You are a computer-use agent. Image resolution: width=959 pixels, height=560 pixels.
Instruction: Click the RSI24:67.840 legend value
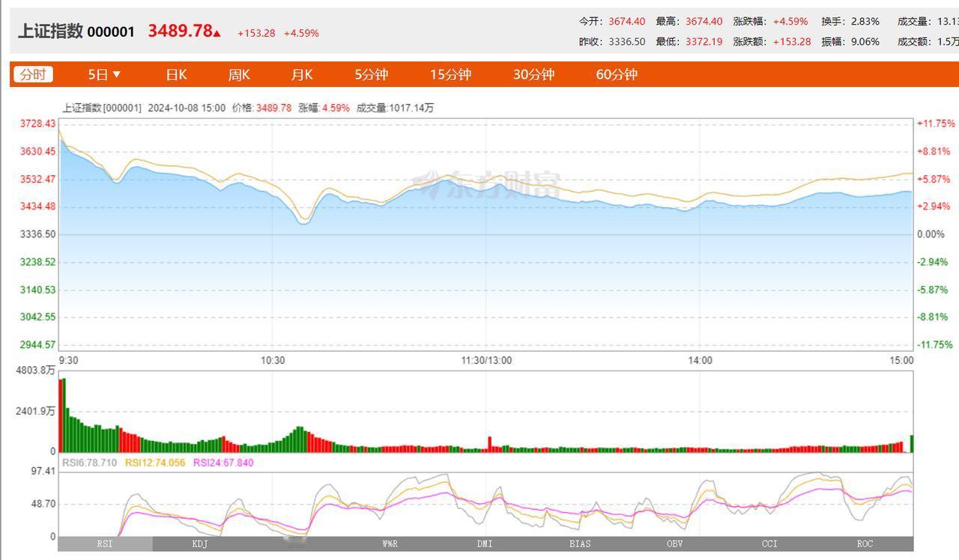point(223,463)
